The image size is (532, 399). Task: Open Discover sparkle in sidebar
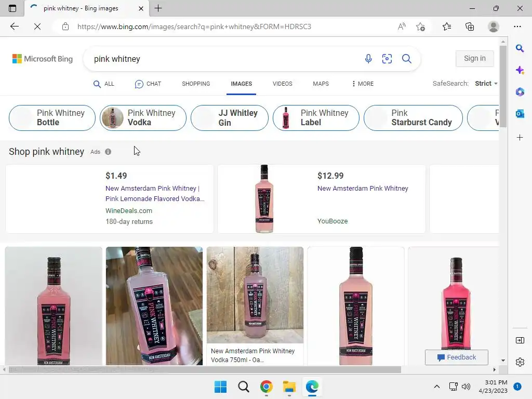click(x=520, y=70)
